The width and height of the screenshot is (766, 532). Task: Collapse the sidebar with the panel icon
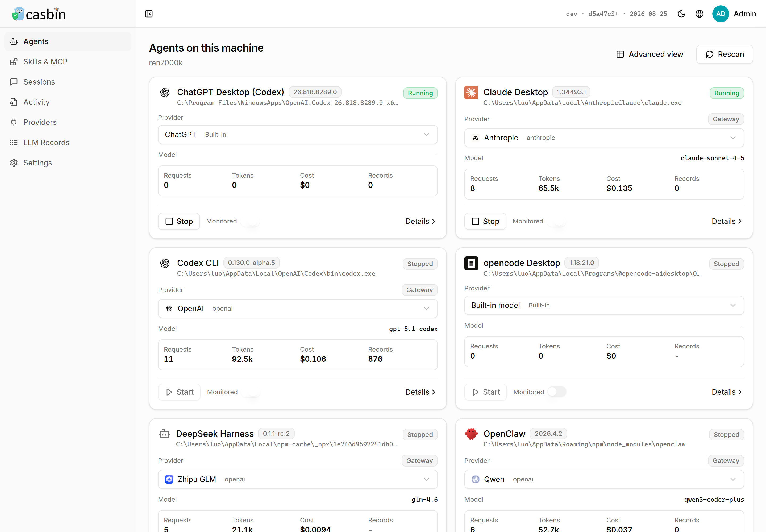tap(149, 14)
